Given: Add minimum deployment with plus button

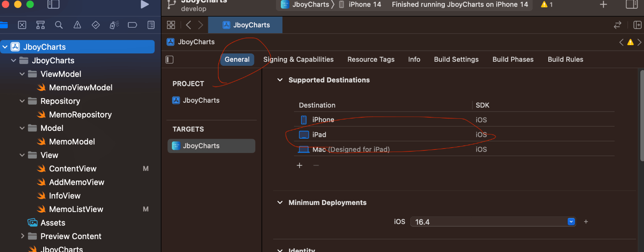Looking at the screenshot, I should click(x=586, y=222).
